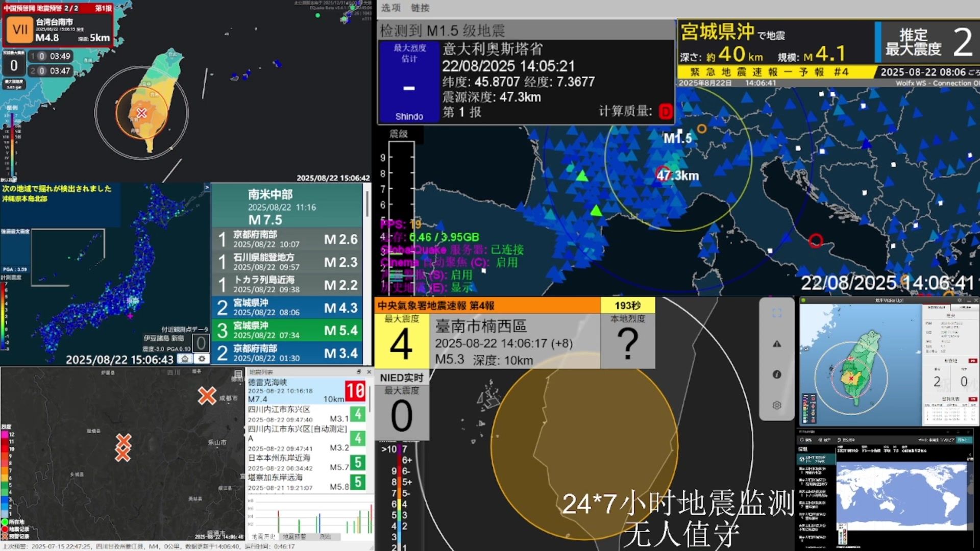
Task: Click the Taiwan map in 地牛Wake Up!
Action: pos(860,365)
